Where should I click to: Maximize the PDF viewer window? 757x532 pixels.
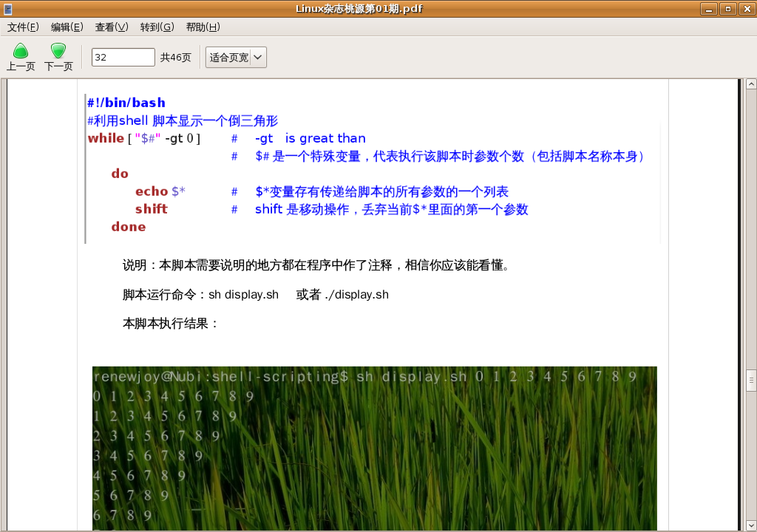(728, 9)
